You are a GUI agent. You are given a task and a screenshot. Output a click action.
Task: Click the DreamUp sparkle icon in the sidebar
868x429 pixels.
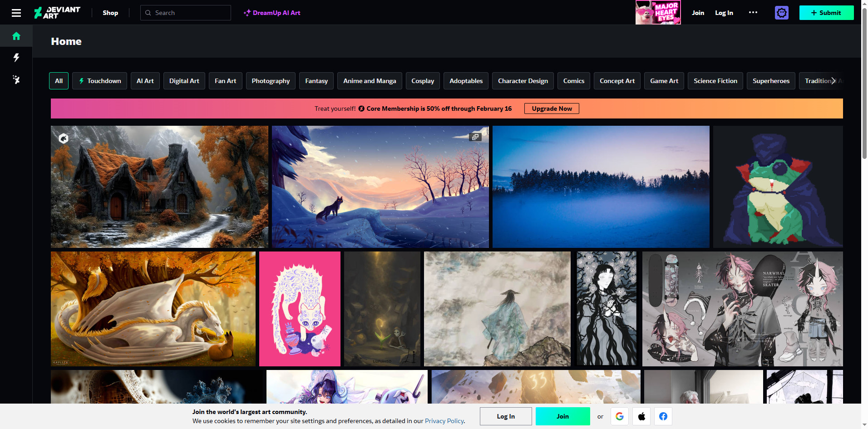[16, 79]
